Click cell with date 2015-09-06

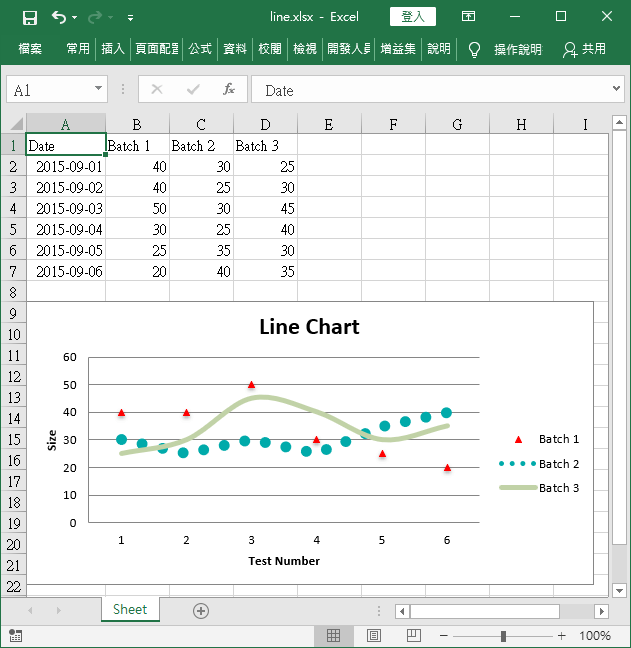pos(66,271)
